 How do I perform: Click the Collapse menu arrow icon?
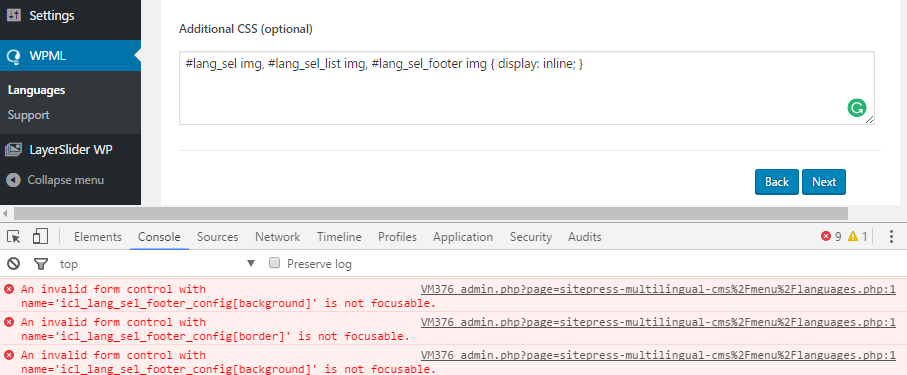tap(13, 180)
